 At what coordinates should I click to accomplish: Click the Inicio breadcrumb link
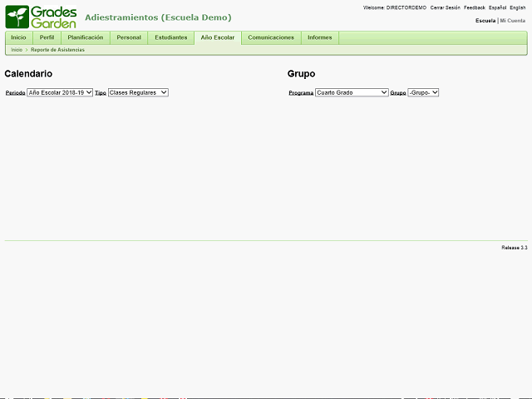[x=17, y=50]
